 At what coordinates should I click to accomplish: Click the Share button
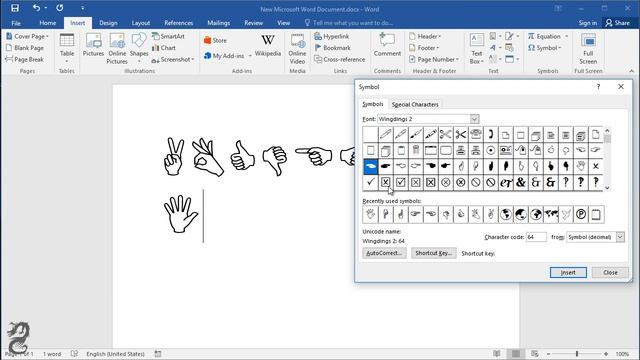[618, 23]
